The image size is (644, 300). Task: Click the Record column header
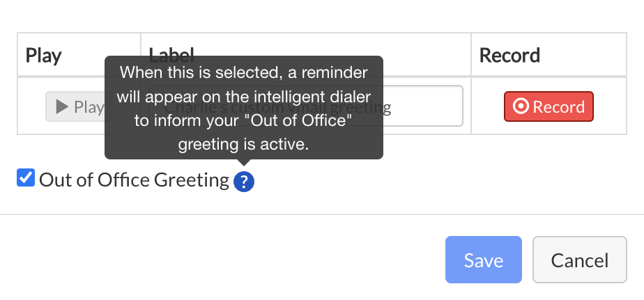click(510, 55)
